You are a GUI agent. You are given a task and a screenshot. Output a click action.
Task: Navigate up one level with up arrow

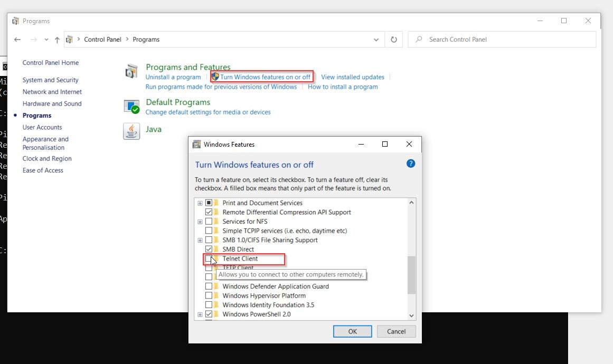tap(57, 40)
